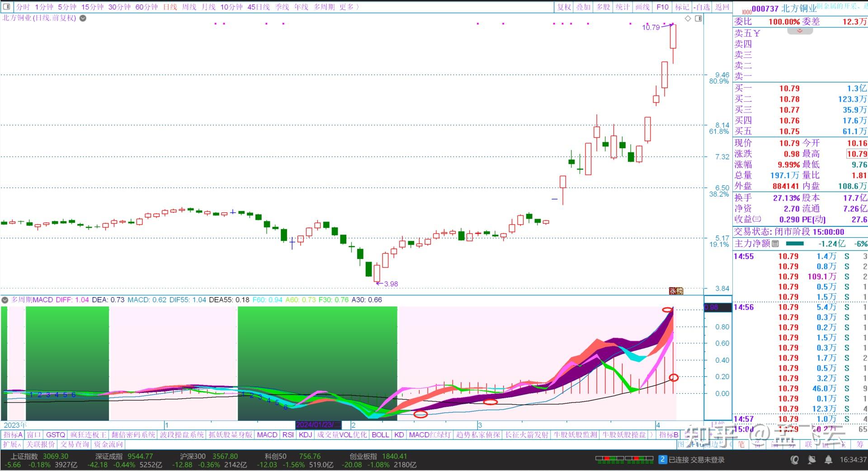Open F10 company information
This screenshot has height=471, width=868.
(x=662, y=7)
